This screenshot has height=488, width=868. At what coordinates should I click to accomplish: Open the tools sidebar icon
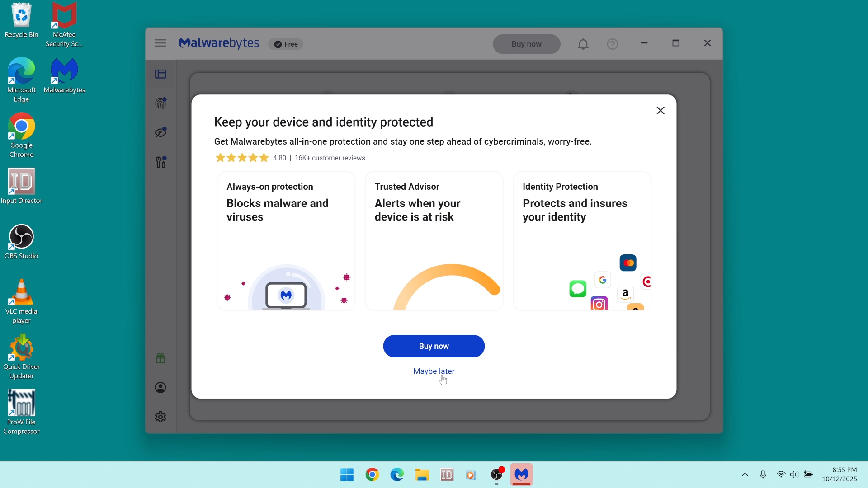click(161, 162)
